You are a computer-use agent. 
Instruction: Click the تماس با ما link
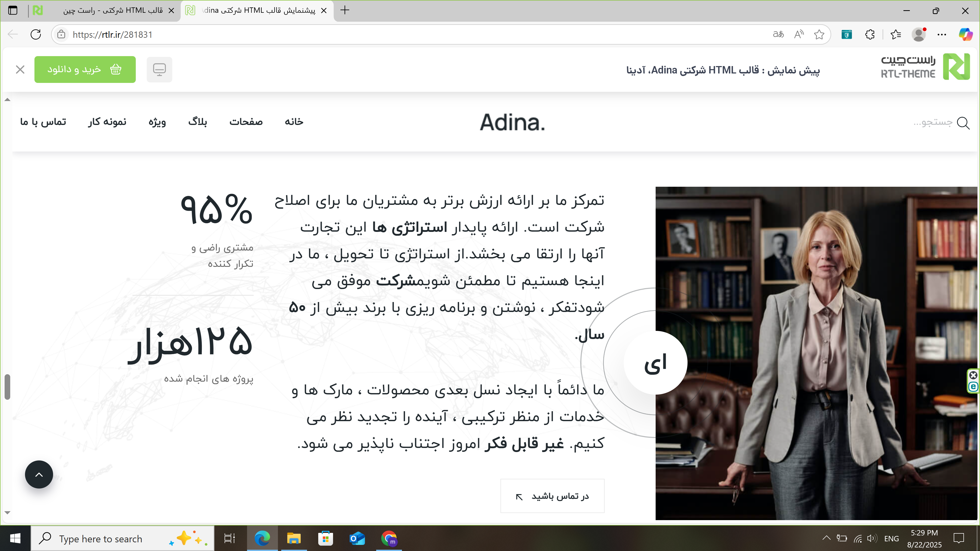pyautogui.click(x=43, y=122)
